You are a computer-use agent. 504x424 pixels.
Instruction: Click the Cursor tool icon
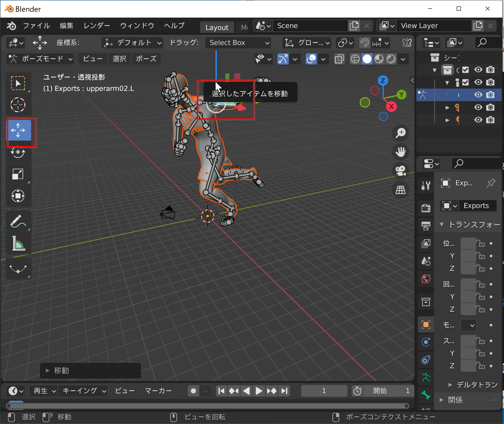pyautogui.click(x=18, y=104)
